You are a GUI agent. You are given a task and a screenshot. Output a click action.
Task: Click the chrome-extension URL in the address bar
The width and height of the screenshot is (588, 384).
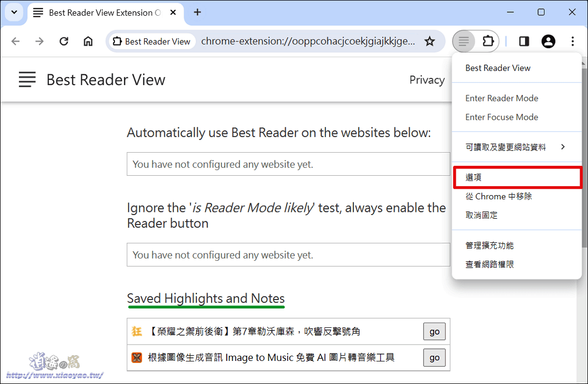click(x=308, y=41)
